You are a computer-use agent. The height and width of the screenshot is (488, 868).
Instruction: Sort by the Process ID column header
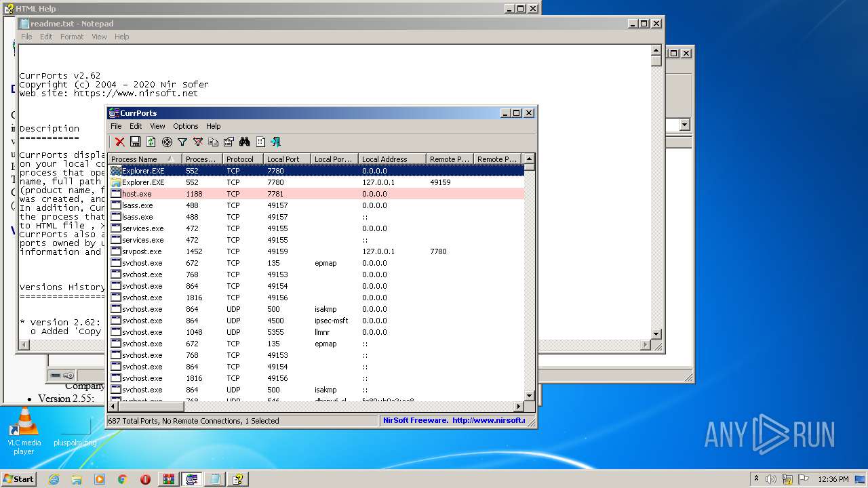202,159
